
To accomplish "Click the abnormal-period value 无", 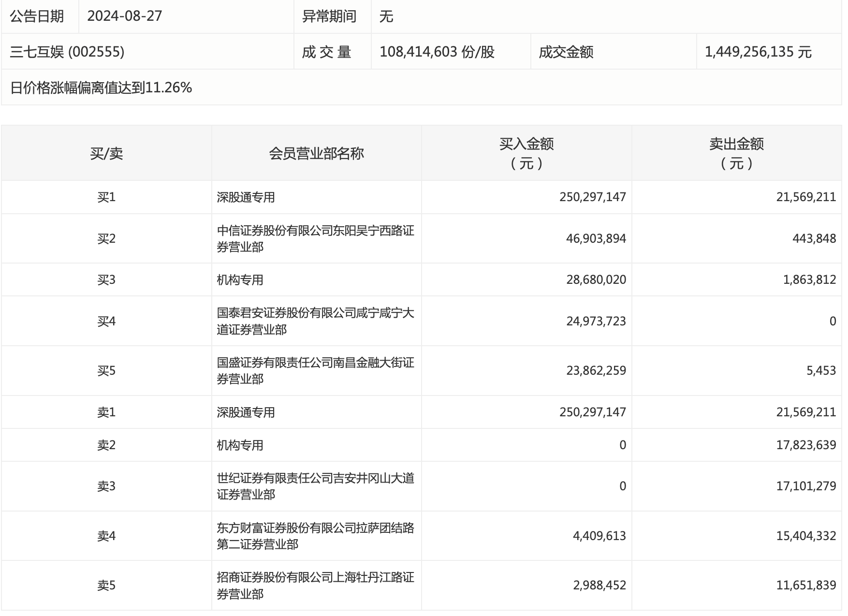I will 386,16.
